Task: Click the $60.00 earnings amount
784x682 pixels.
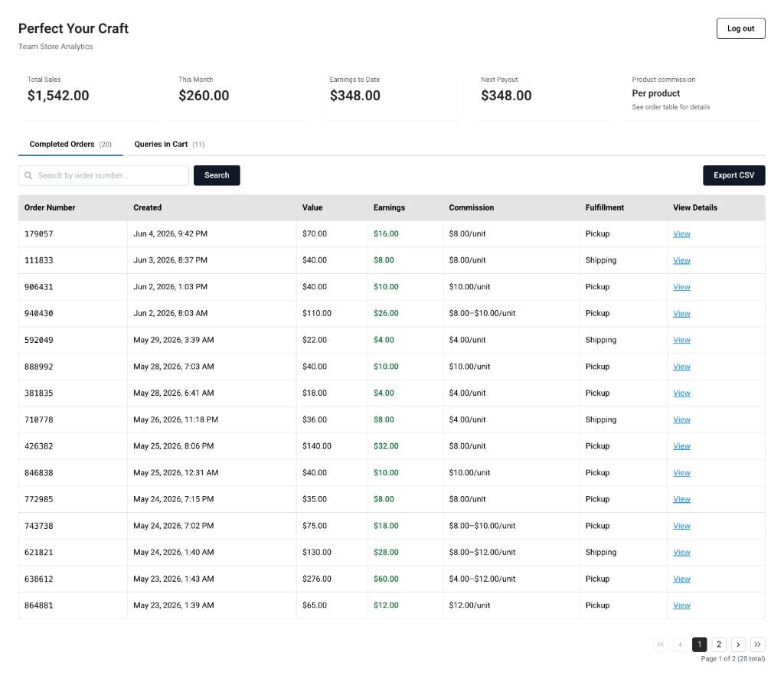Action: [386, 579]
